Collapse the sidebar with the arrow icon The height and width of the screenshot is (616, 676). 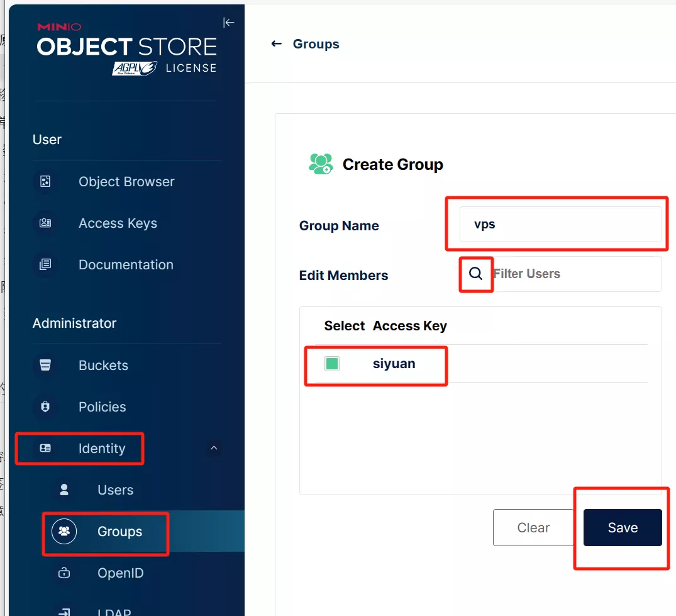coord(229,23)
